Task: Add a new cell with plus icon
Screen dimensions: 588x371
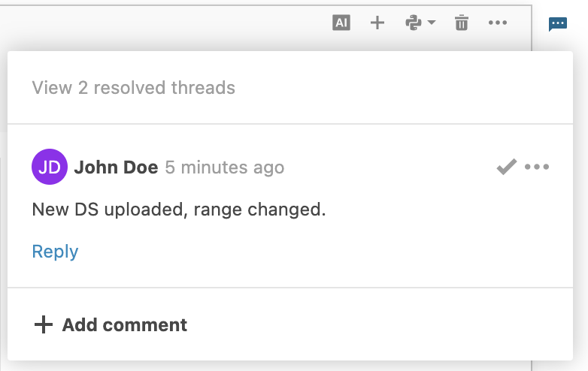Action: pyautogui.click(x=377, y=23)
